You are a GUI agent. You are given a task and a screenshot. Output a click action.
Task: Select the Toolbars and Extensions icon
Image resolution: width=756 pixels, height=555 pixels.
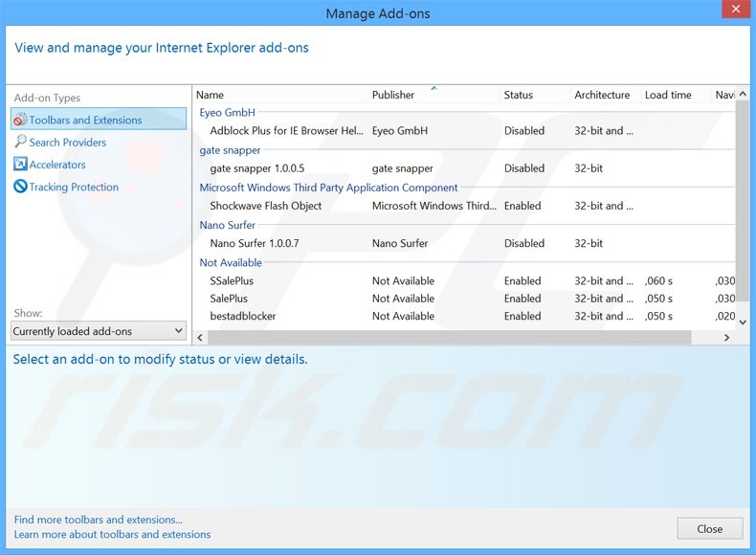20,120
